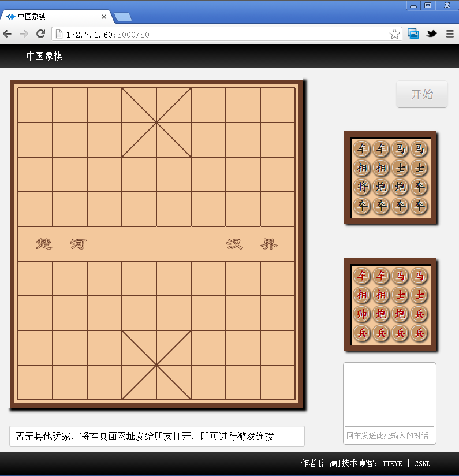Screen dimensions: 459x476
Task: Click the bookmark star icon
Action: pos(394,34)
